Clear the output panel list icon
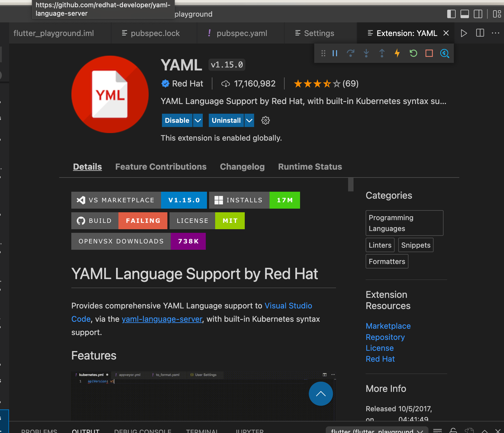 [438, 431]
